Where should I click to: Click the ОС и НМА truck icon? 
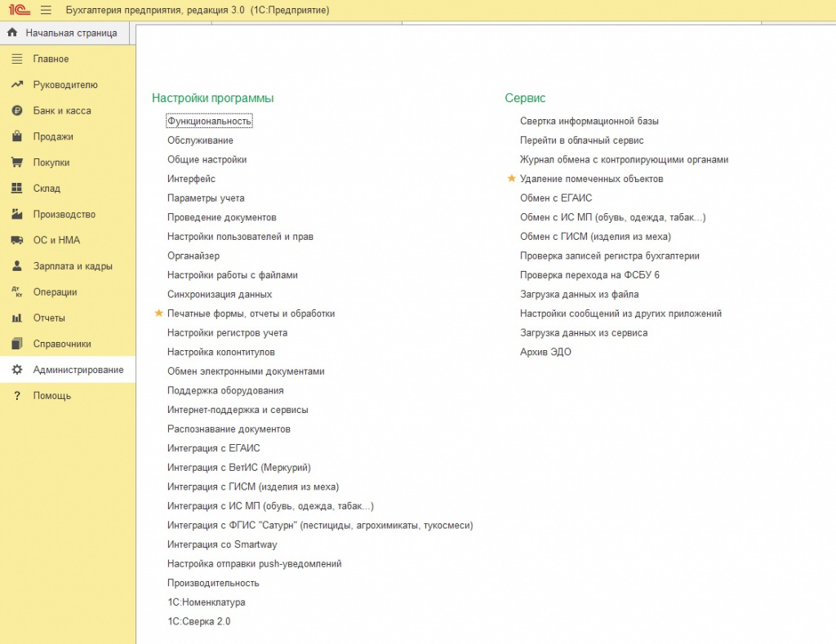pos(17,240)
